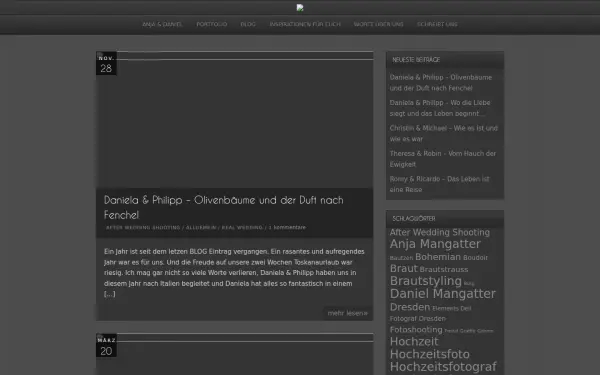The height and width of the screenshot is (375, 600).
Task: Select the 'Brautstrauss' tag
Action: [x=444, y=269]
